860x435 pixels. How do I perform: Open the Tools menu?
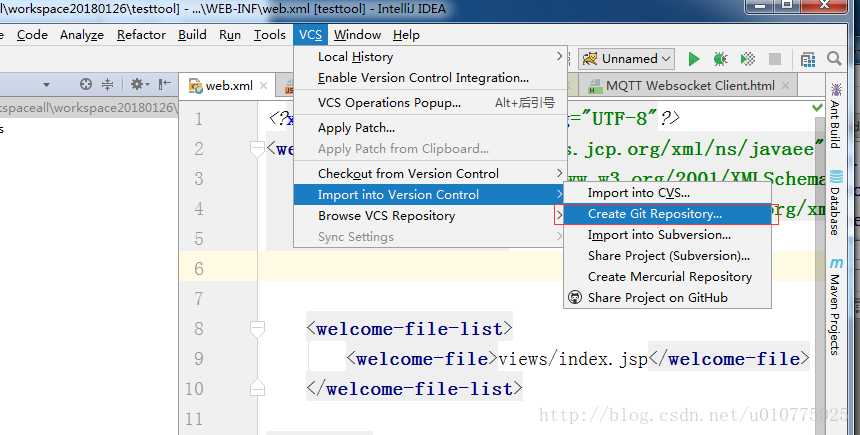269,35
